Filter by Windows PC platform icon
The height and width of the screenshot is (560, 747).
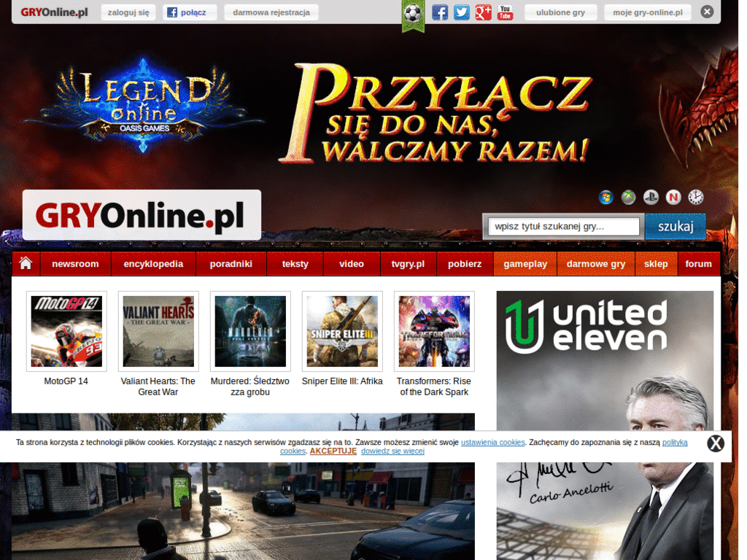[606, 197]
